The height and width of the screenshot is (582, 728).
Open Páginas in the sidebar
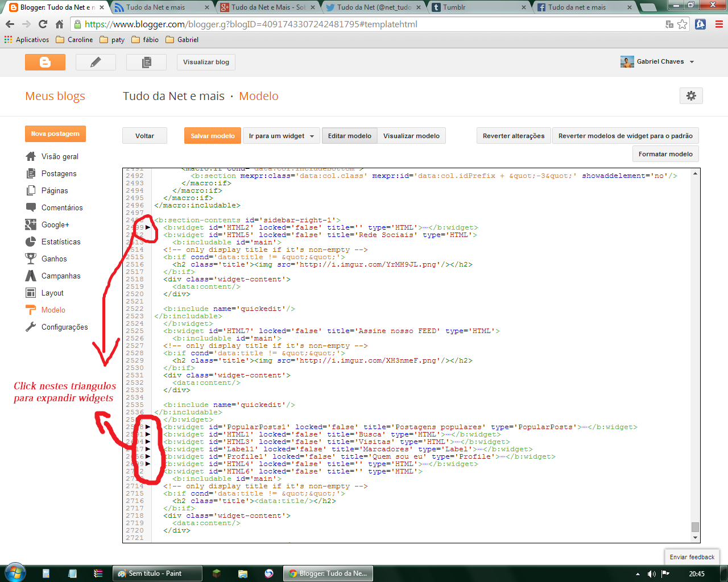click(x=55, y=190)
